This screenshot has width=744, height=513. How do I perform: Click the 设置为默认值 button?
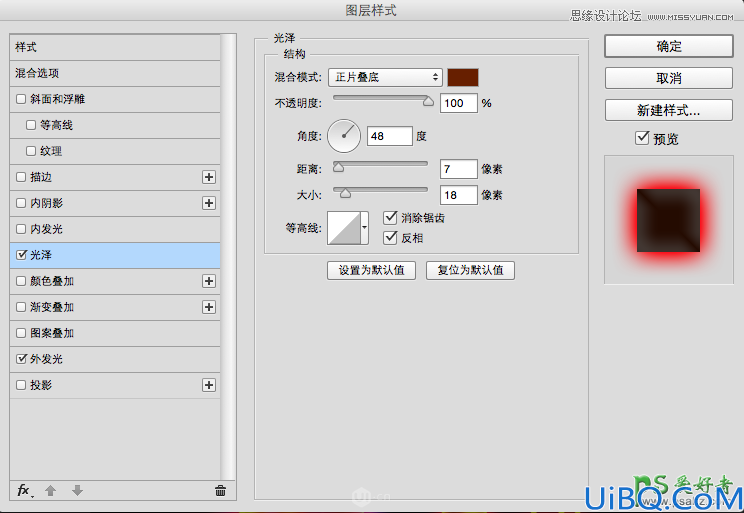tap(372, 270)
